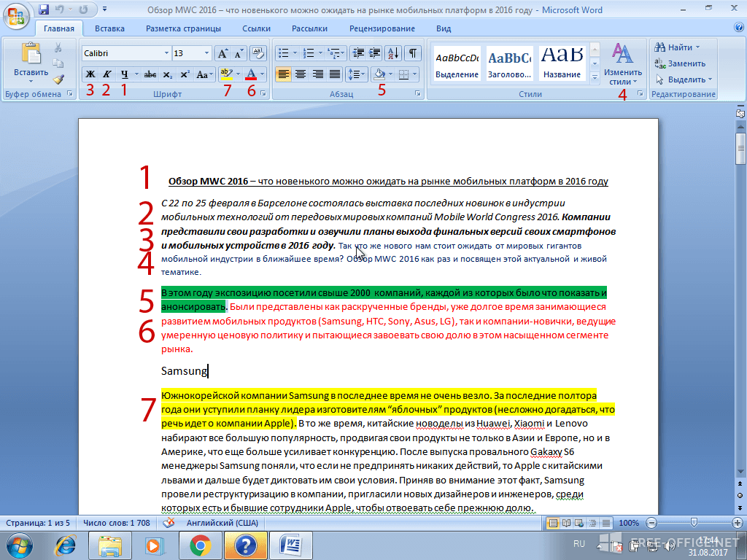Open the font name dropdown (Calibri)
This screenshot has height=560, width=747.
166,53
